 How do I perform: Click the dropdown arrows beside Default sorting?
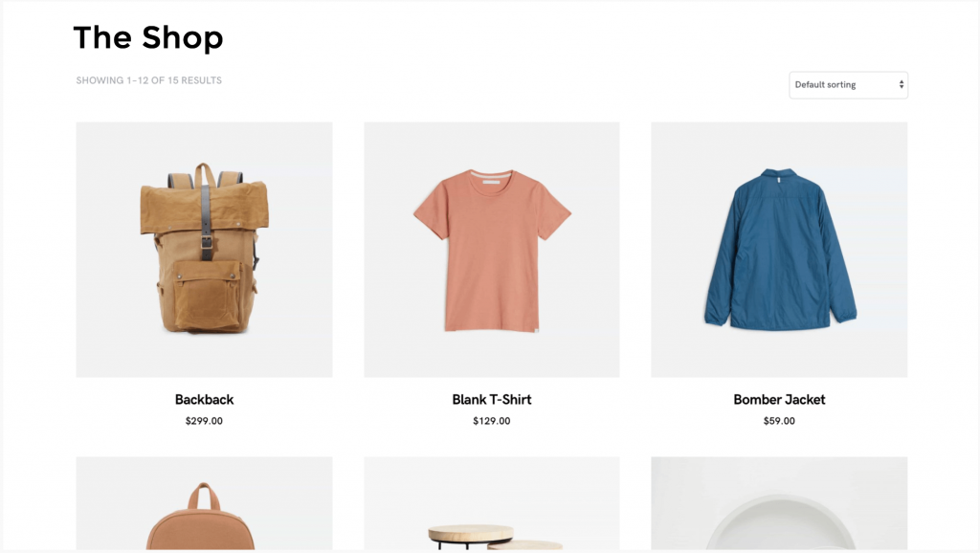[902, 85]
